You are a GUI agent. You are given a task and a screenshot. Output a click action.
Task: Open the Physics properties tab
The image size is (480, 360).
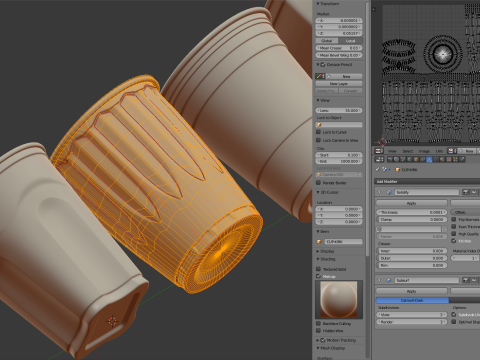(x=462, y=159)
